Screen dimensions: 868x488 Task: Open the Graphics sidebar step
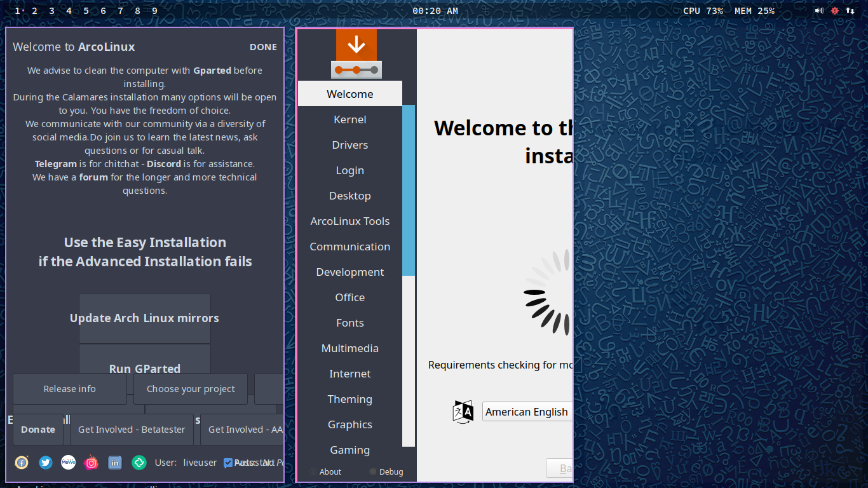pos(350,424)
